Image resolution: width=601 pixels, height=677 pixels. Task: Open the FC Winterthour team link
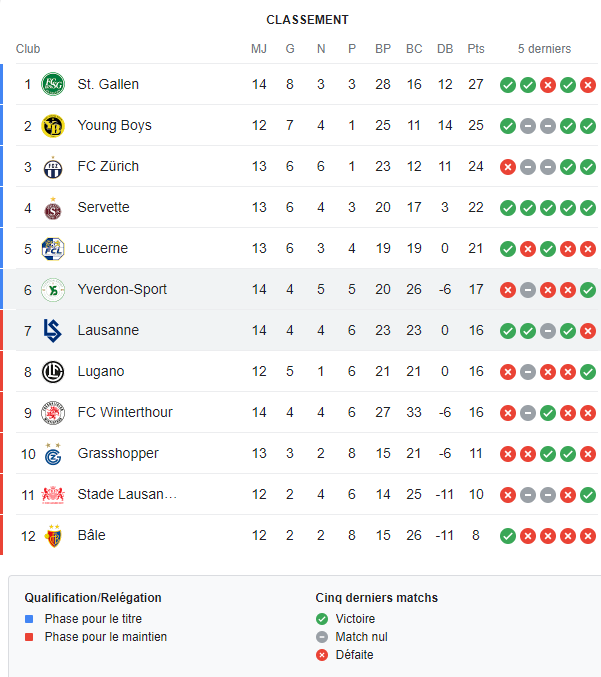point(125,413)
